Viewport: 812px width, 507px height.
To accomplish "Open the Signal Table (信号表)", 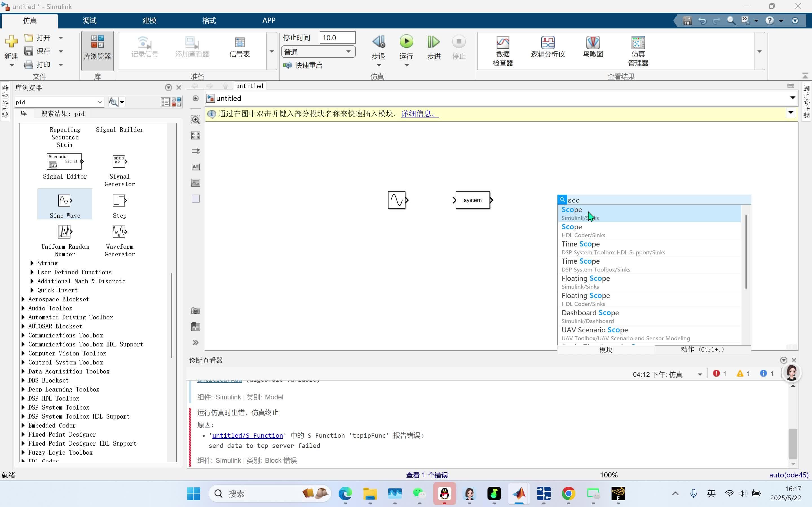I will 239,47.
